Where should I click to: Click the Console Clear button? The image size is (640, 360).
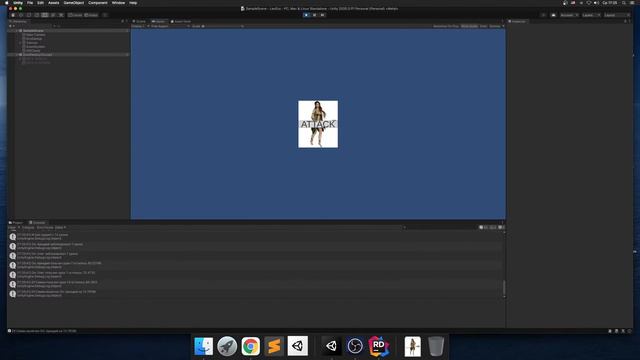[12, 227]
